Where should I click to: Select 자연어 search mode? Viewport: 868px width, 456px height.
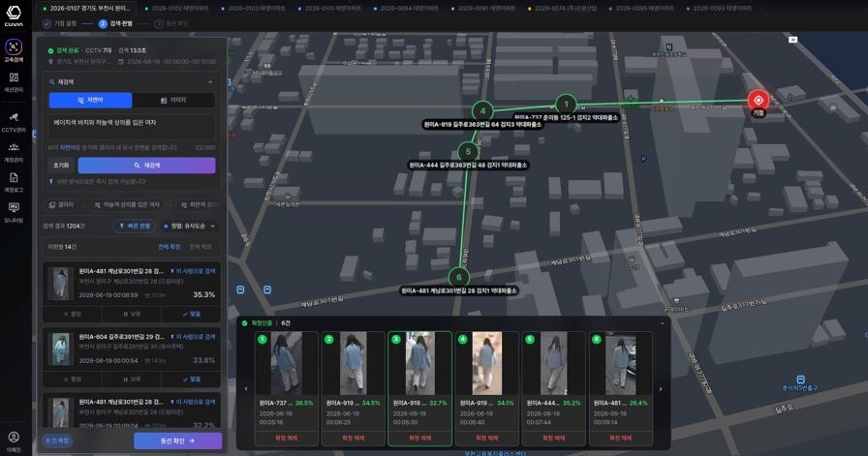coord(91,100)
